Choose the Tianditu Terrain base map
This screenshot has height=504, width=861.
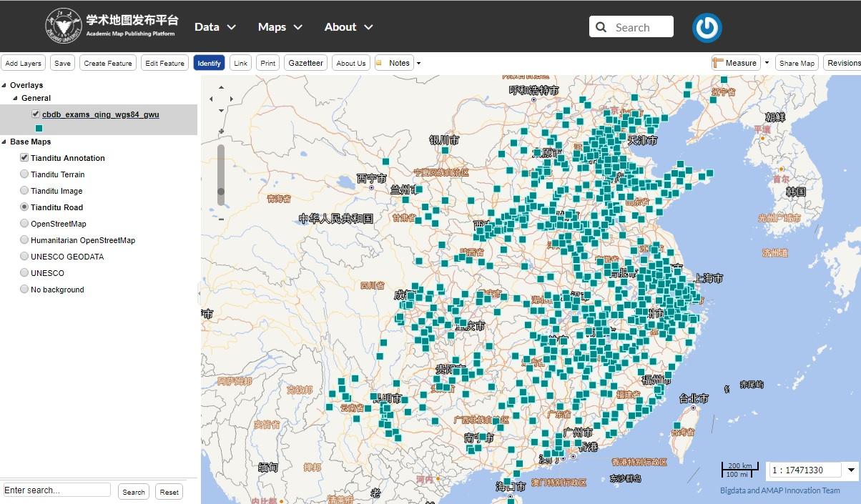tap(24, 174)
